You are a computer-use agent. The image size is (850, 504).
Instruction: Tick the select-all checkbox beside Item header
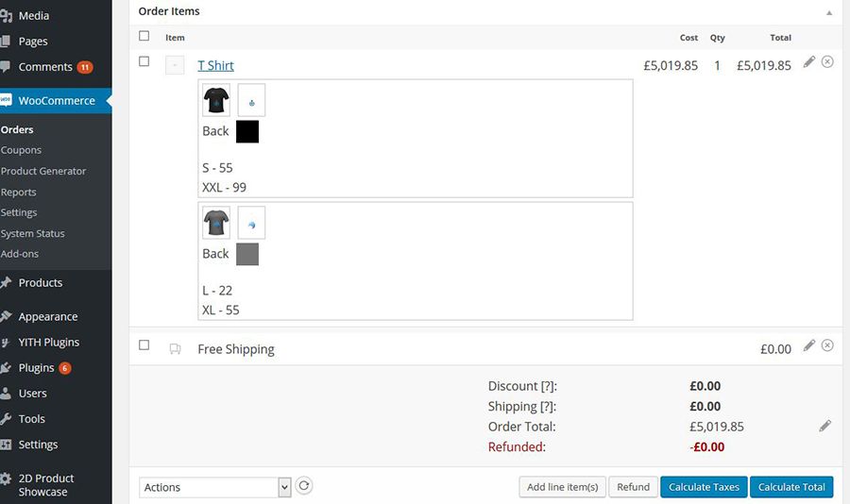[x=144, y=36]
